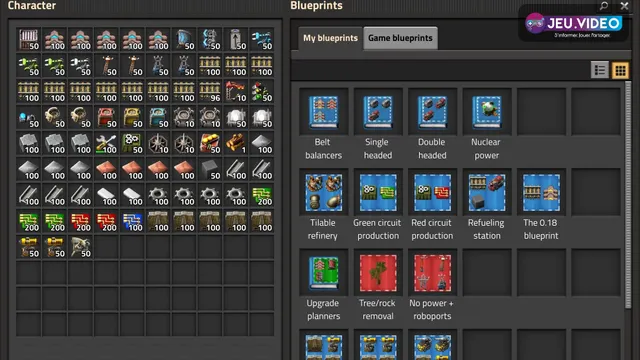Switch to the Game blueprints tab

tap(400, 38)
